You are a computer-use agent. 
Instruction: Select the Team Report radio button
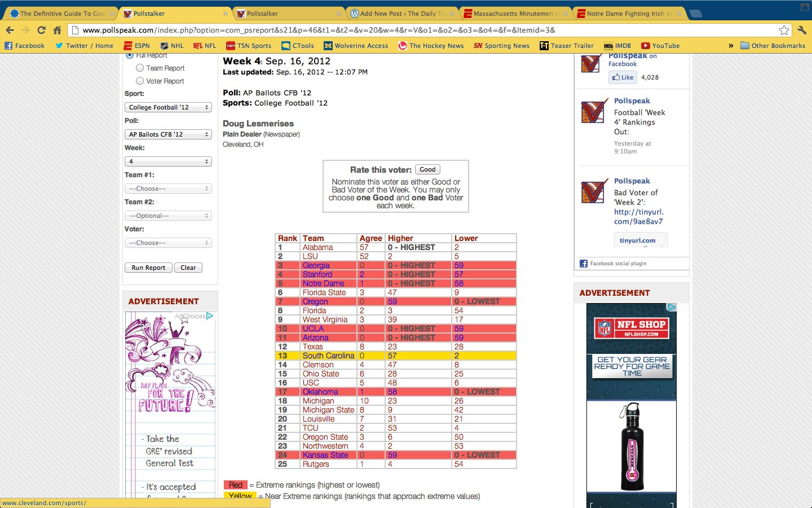click(140, 68)
